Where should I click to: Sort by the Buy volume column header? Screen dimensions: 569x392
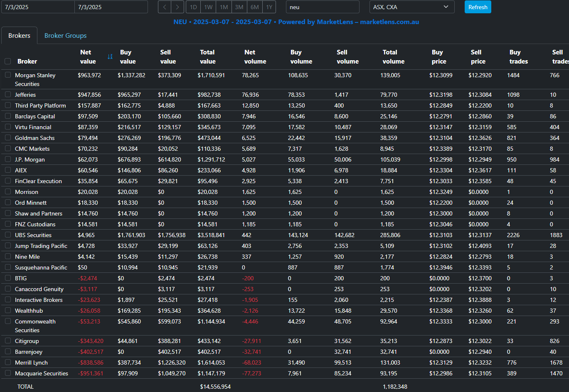301,57
